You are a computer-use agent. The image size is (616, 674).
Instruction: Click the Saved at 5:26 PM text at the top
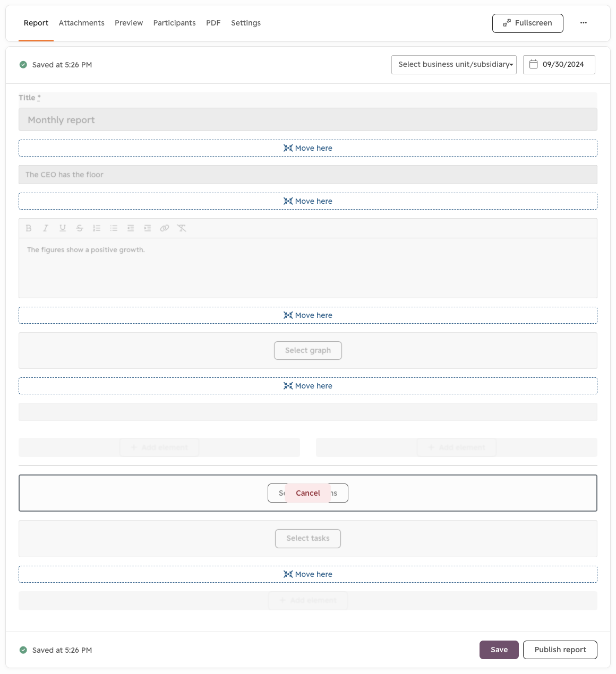click(62, 65)
